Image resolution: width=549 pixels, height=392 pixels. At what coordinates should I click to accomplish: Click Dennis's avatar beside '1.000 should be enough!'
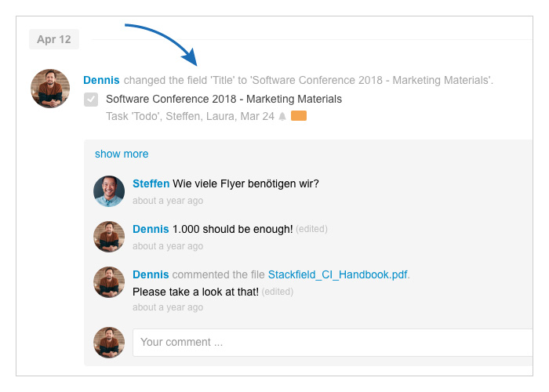tap(109, 237)
